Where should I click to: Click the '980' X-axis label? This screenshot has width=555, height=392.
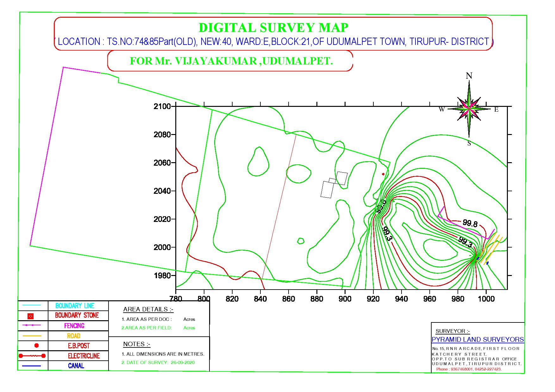pyautogui.click(x=458, y=299)
